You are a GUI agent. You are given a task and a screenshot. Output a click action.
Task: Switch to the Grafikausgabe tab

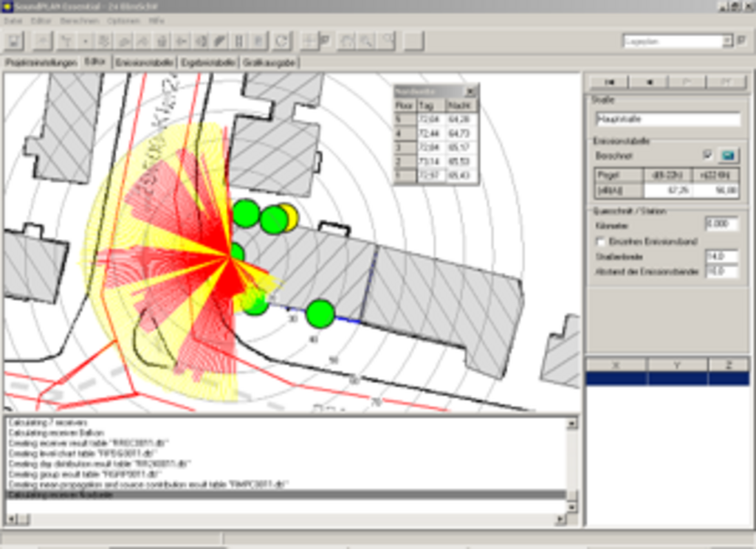[x=269, y=63]
